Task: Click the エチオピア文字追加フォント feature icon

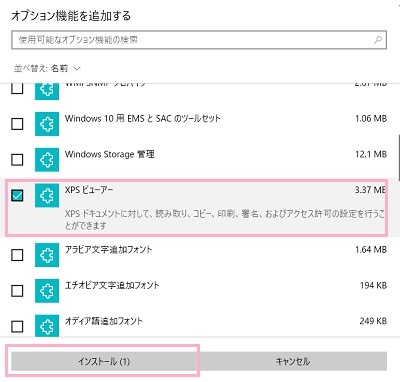Action: click(47, 291)
